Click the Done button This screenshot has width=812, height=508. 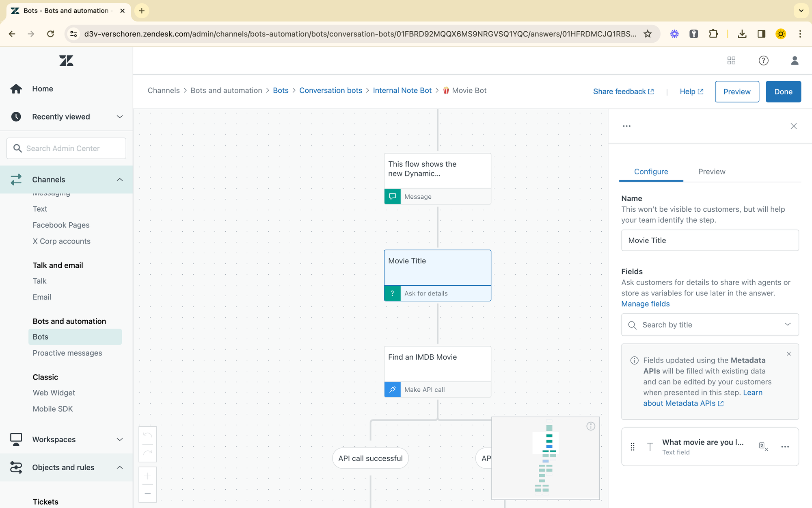coord(783,92)
